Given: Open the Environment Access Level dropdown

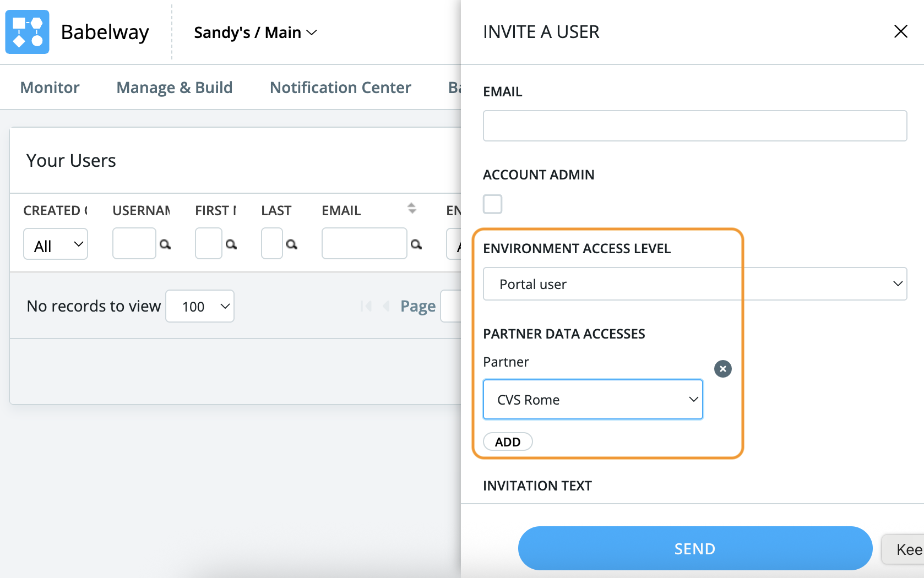Looking at the screenshot, I should [694, 284].
